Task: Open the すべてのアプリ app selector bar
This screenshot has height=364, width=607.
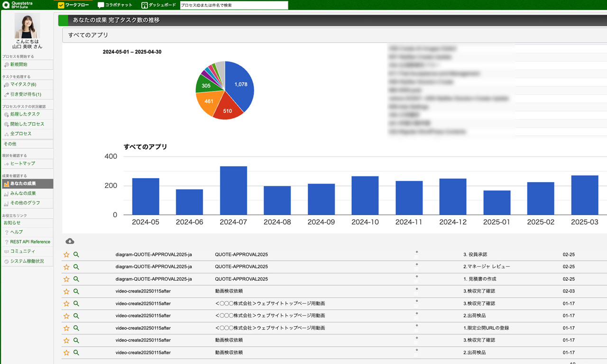Action: [332, 35]
